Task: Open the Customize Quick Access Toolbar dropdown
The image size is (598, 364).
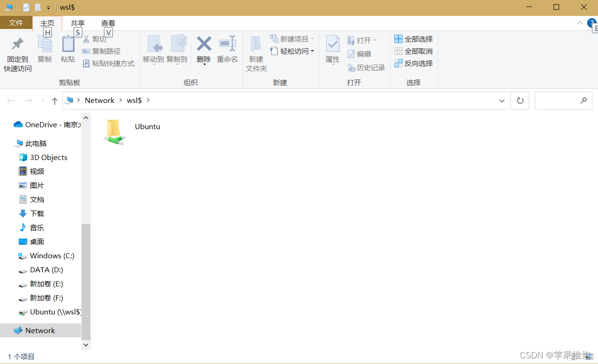Action: pos(48,8)
